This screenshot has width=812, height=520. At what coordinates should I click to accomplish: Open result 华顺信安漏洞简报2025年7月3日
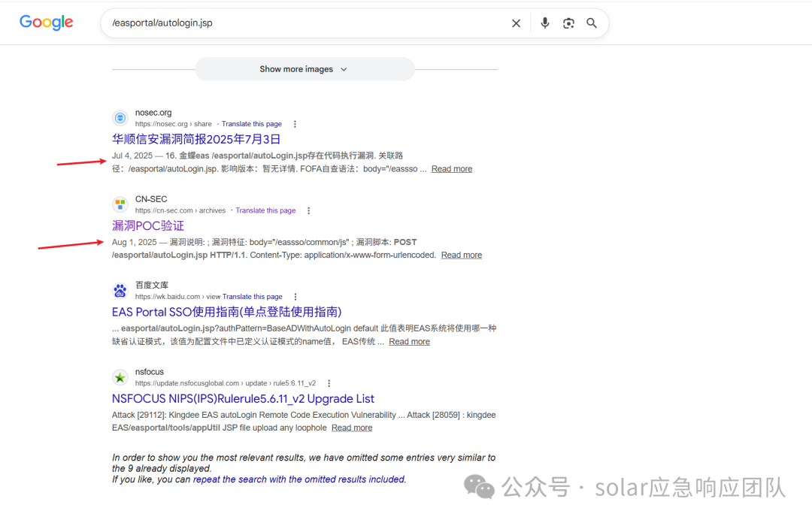click(x=196, y=139)
